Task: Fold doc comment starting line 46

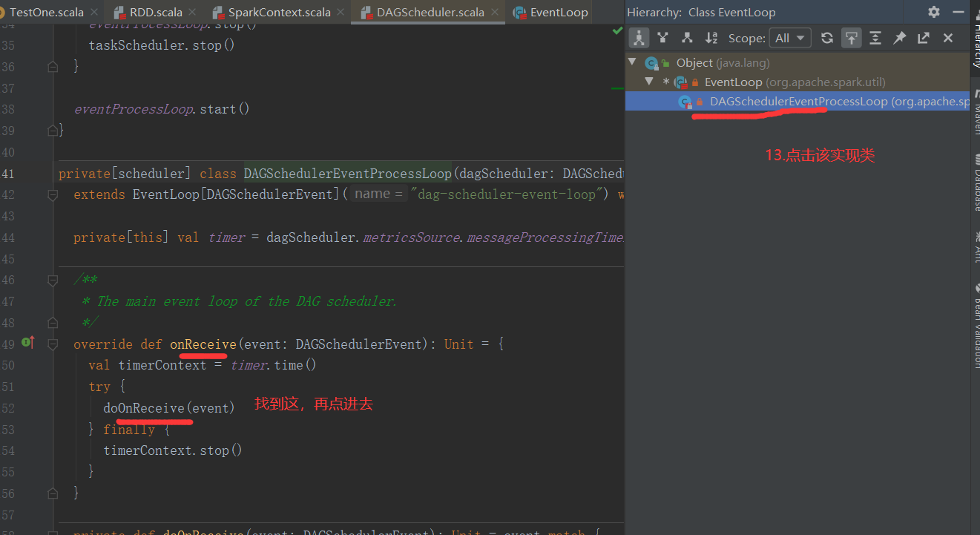Action: pos(53,280)
